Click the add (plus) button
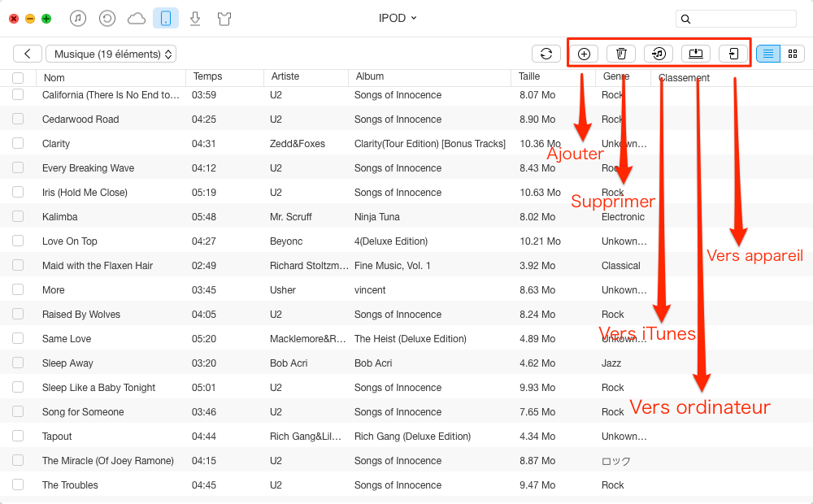Viewport: 813px width, 504px height. [584, 54]
